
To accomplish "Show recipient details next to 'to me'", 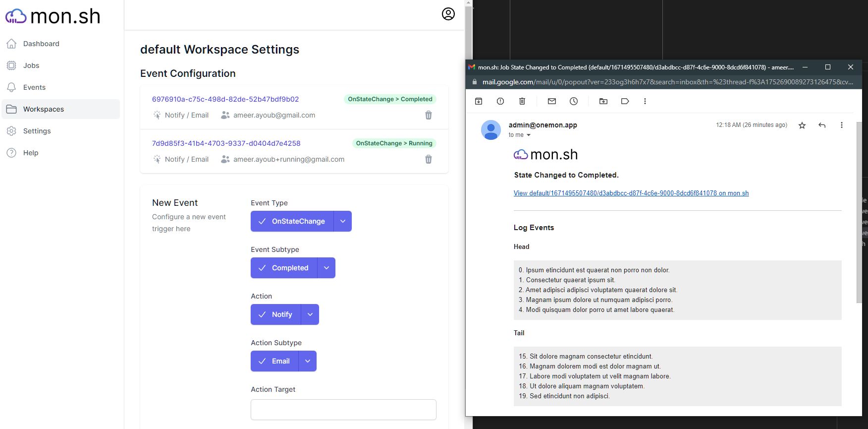I will pos(529,135).
